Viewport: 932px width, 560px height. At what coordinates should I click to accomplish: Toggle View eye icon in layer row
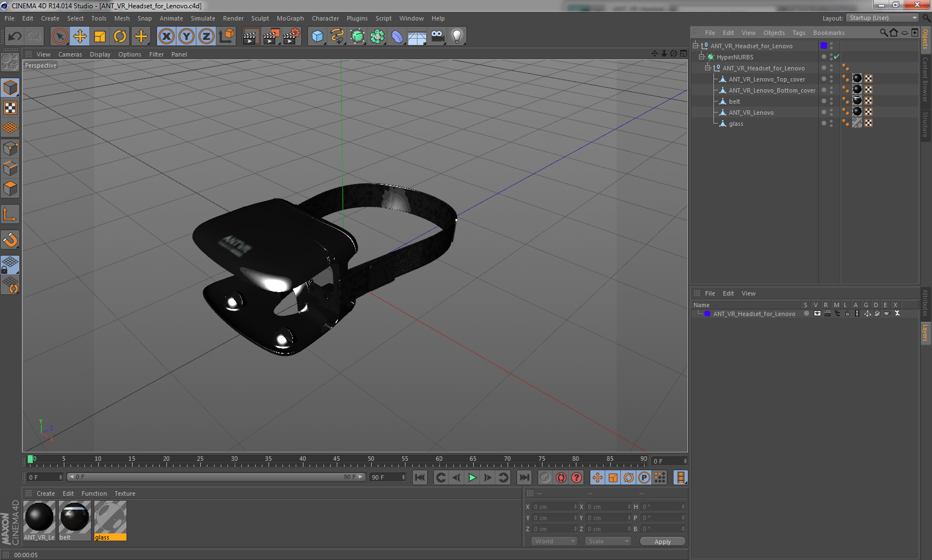(817, 314)
